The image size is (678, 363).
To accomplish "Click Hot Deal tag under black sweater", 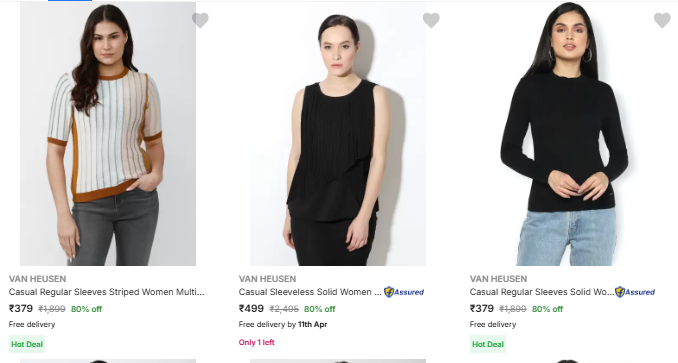I will tap(488, 344).
